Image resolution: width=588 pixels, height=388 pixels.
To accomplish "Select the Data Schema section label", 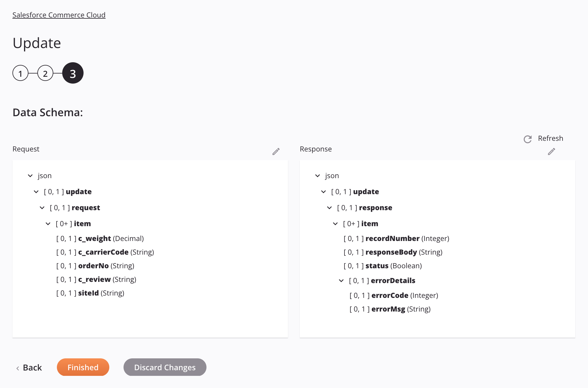I will pyautogui.click(x=47, y=112).
